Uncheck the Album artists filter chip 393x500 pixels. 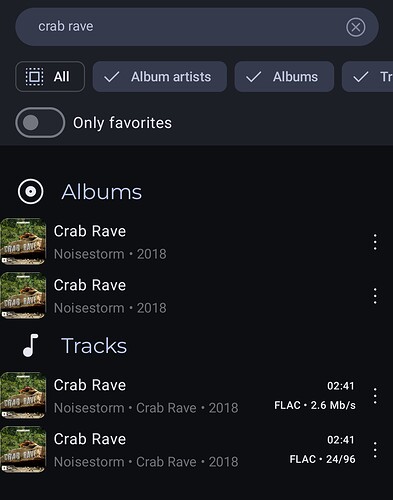click(160, 77)
